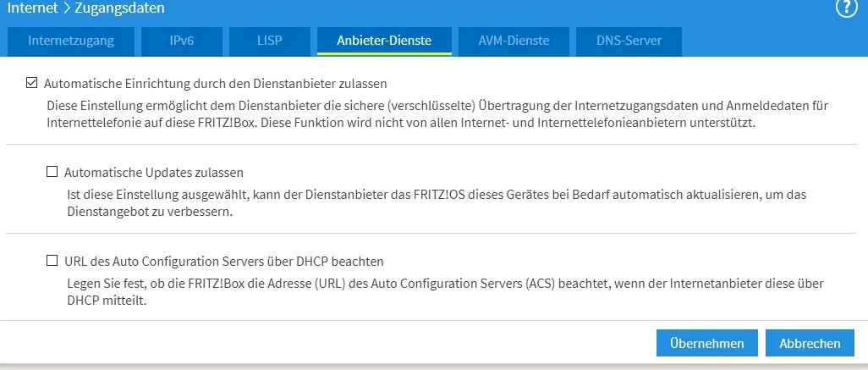Screen dimensions: 868x370
Task: Tick the URL des Auto Configuration Servers checkbox
Action: [52, 261]
